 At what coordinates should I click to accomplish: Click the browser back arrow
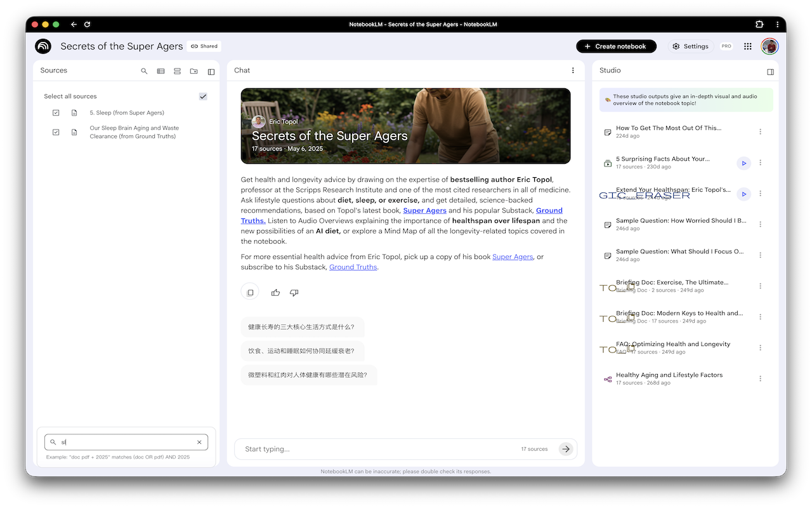tap(74, 24)
